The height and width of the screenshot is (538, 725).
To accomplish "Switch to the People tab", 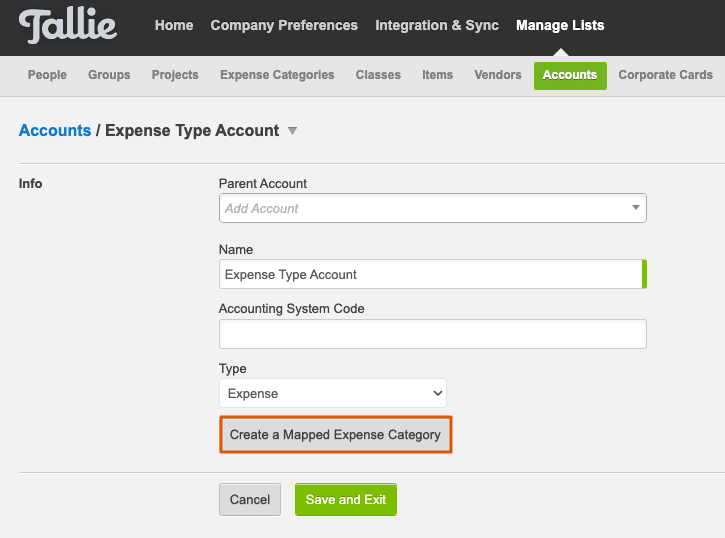I will pos(47,75).
